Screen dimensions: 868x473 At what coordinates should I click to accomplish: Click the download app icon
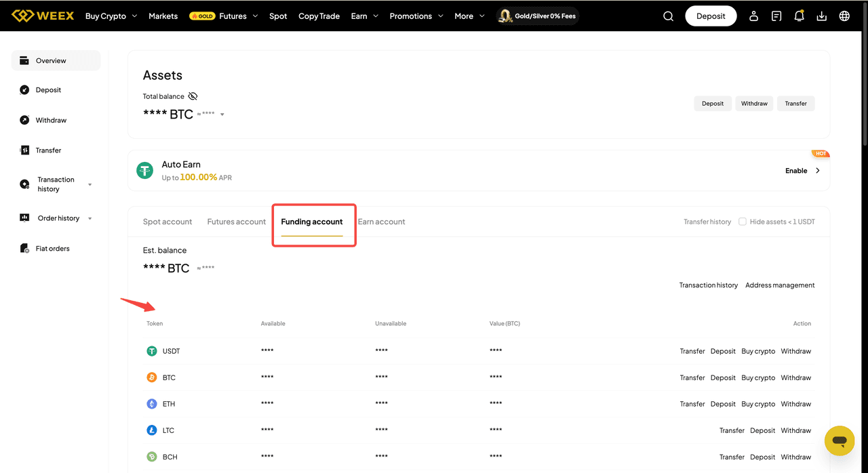(821, 16)
